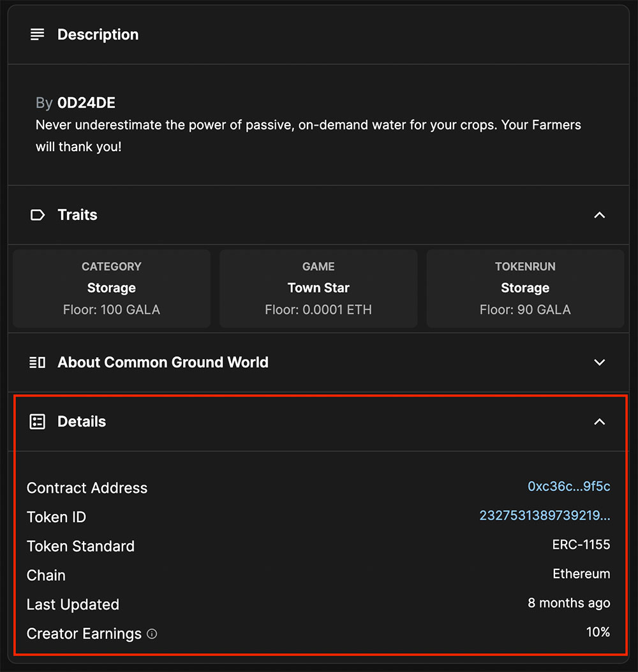Open contract address 0xc36c...9f5c link
Image resolution: width=638 pixels, height=672 pixels.
pos(568,486)
